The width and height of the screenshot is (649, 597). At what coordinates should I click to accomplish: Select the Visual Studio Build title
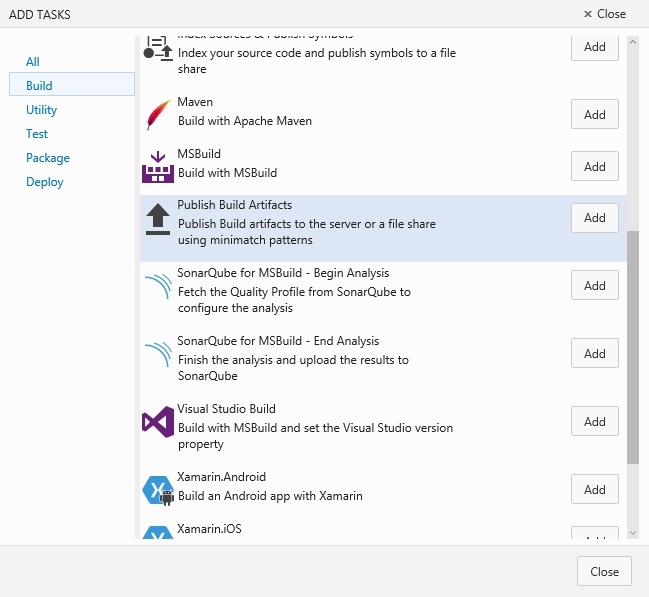(226, 409)
